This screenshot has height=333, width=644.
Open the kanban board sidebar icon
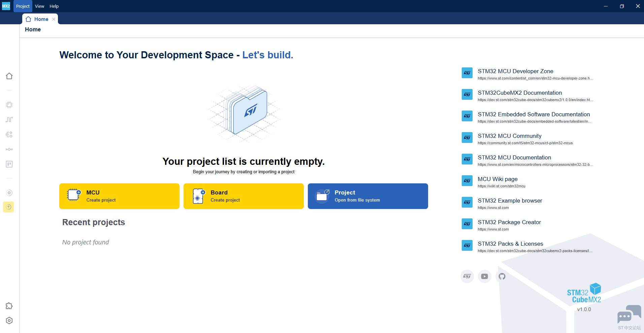point(9,164)
